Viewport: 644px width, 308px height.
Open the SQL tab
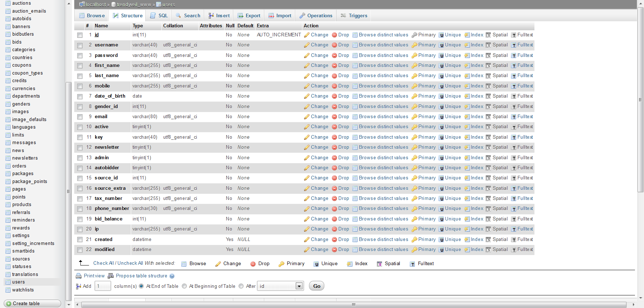[x=159, y=15]
